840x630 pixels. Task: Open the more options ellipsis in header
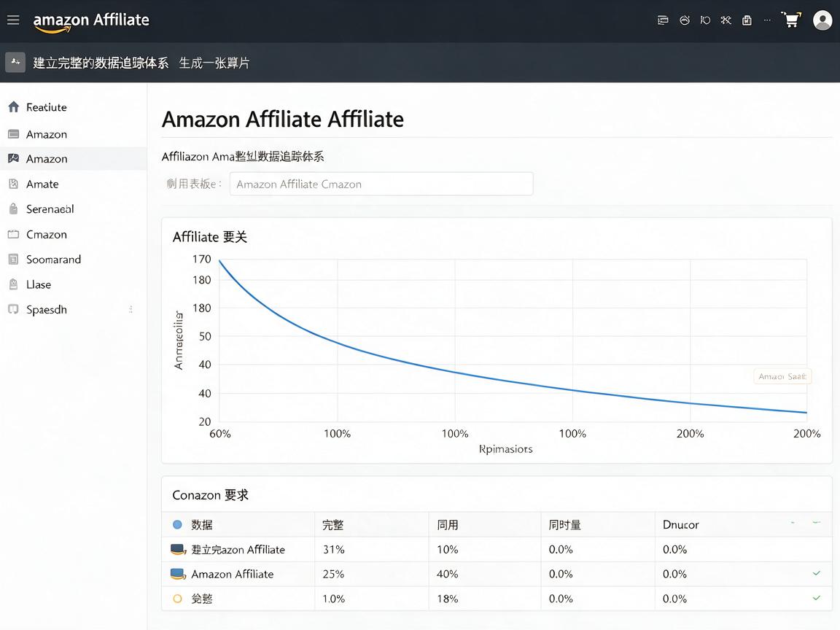767,20
